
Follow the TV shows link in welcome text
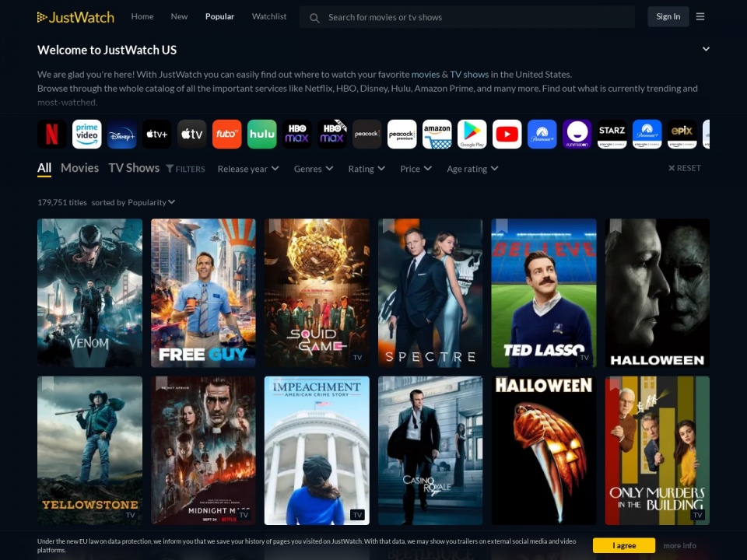(469, 75)
